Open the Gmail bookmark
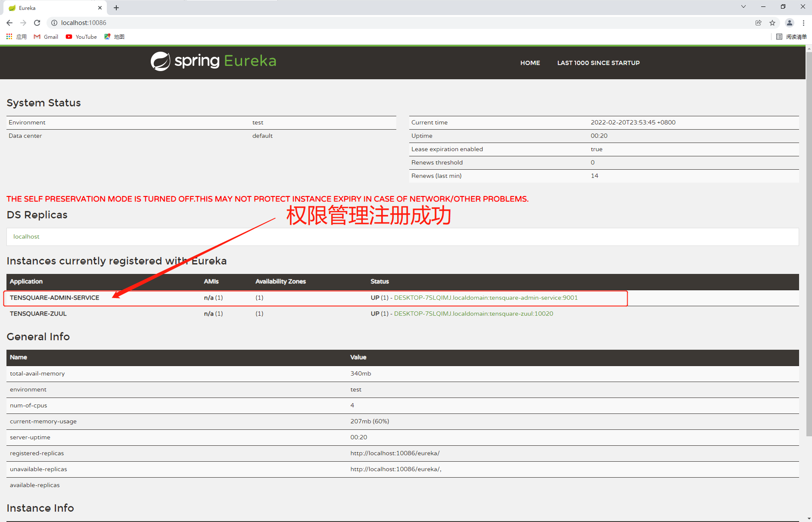Image resolution: width=812 pixels, height=522 pixels. 46,37
